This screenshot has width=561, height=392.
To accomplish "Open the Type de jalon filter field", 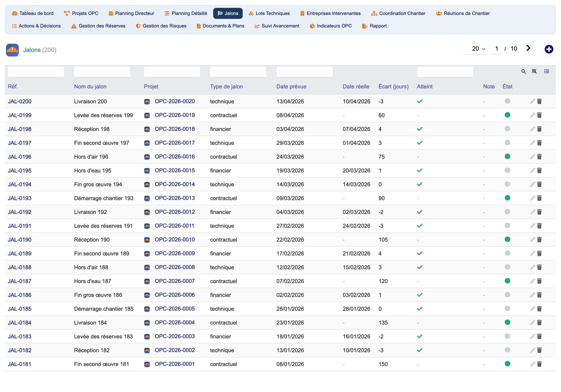I will click(x=238, y=72).
